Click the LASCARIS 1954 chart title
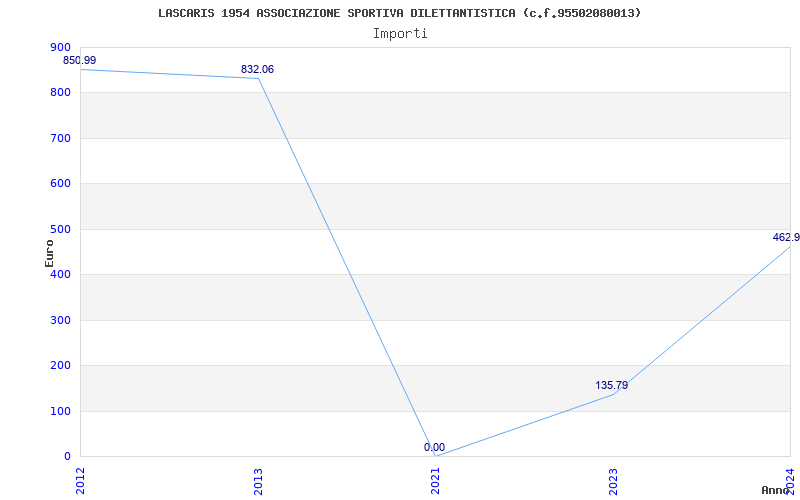 [399, 13]
